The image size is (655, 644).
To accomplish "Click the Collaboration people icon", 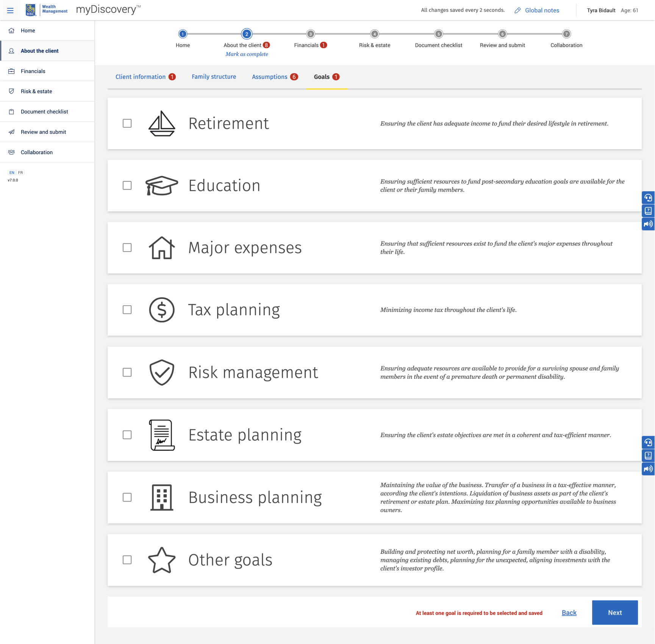I will click(x=11, y=152).
